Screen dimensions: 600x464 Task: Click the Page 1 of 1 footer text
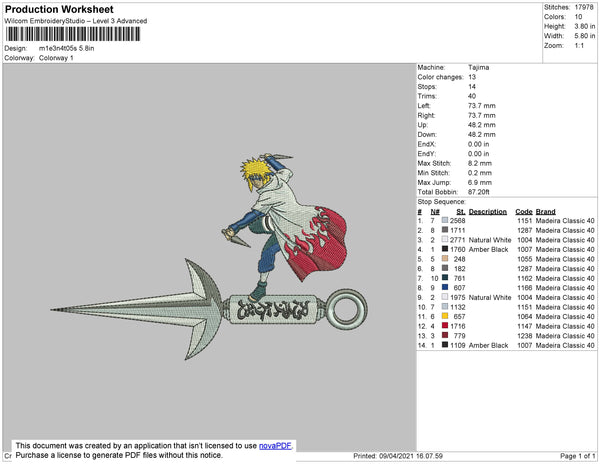pos(577,456)
